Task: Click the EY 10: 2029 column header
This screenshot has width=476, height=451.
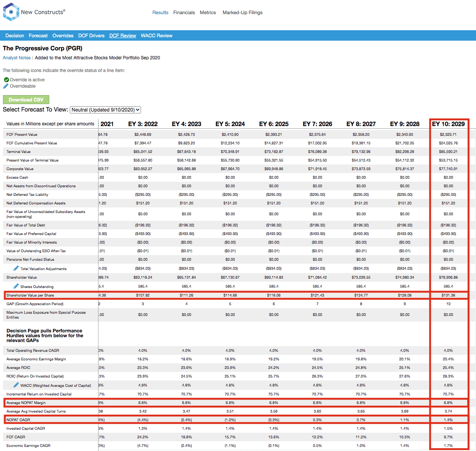Action: point(448,124)
